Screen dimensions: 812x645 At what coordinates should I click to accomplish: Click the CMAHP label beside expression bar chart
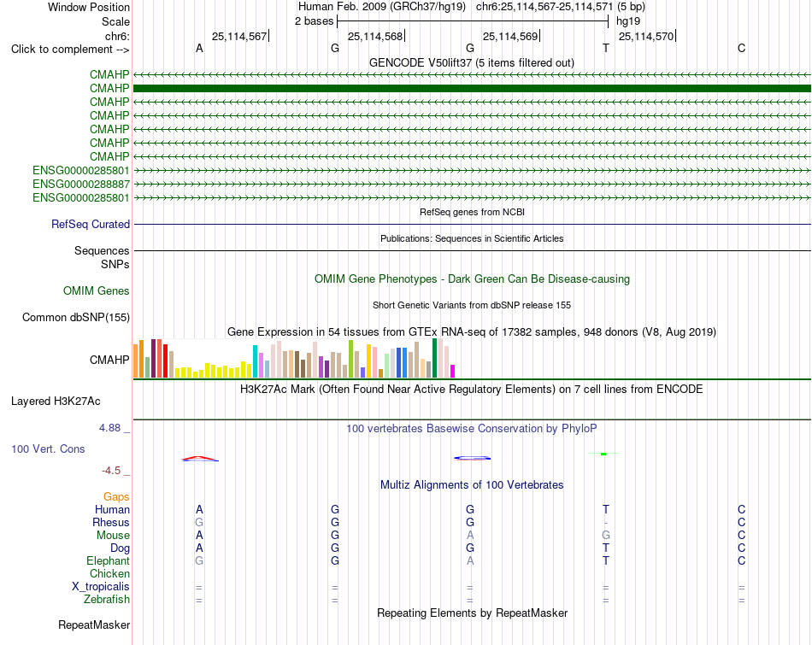pyautogui.click(x=109, y=360)
